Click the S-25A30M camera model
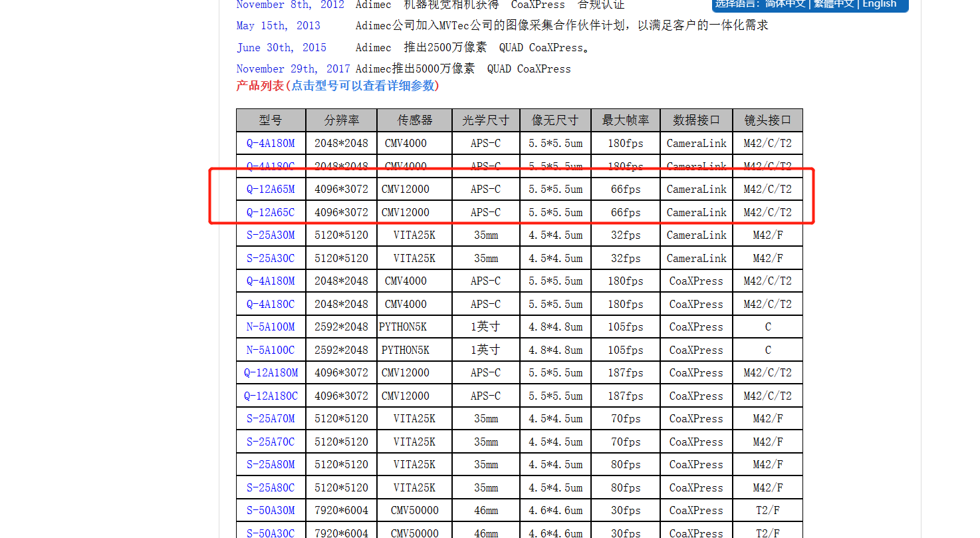Image resolution: width=980 pixels, height=538 pixels. click(x=271, y=235)
